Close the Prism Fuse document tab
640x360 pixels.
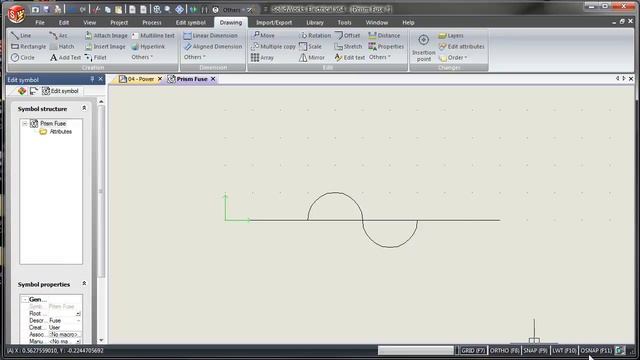(x=213, y=79)
